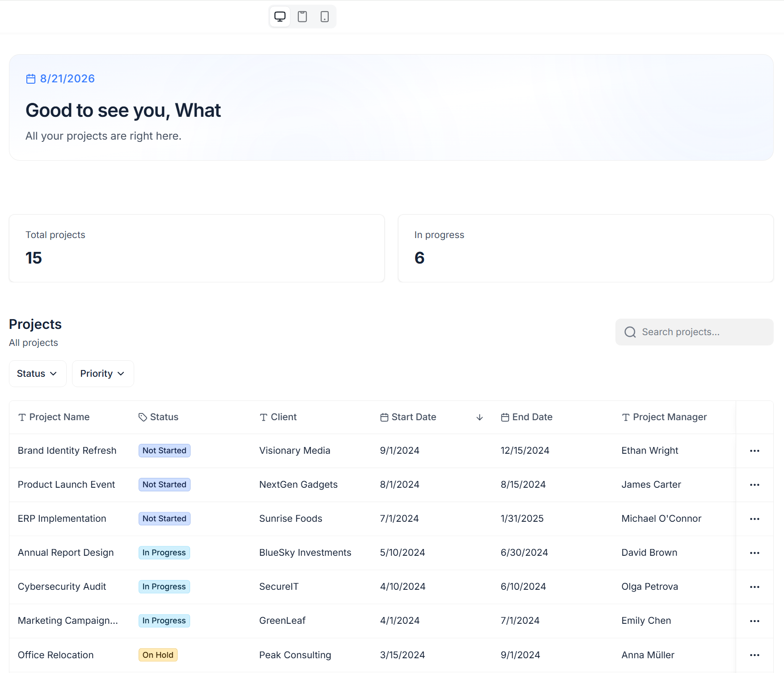The width and height of the screenshot is (784, 673).
Task: Click the Peak Consulting client cell
Action: [x=295, y=655]
